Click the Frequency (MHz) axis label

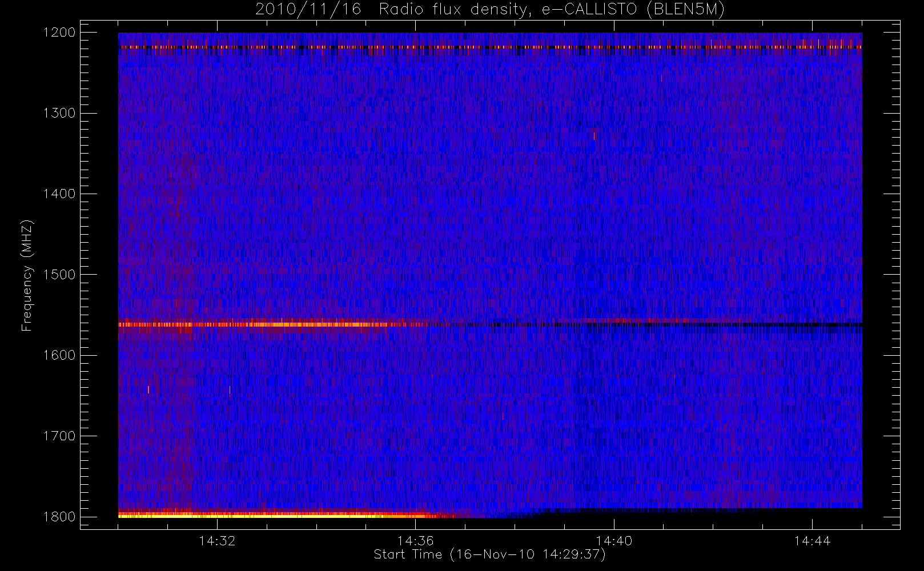tap(27, 275)
